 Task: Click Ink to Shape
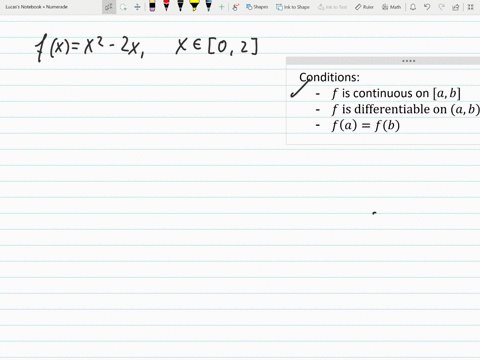pos(293,7)
